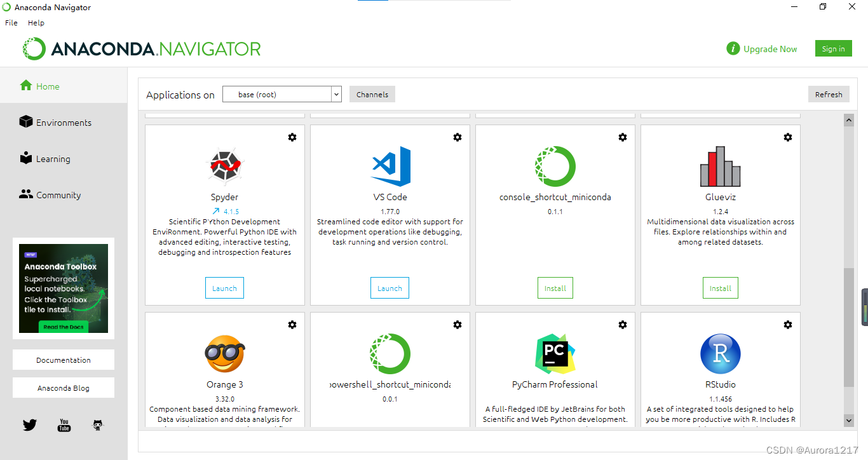Image resolution: width=868 pixels, height=460 pixels.
Task: Open the Environments section
Action: coord(64,122)
